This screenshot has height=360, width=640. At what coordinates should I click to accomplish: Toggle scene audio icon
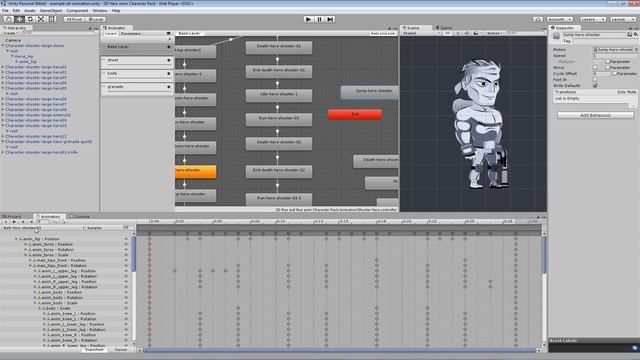(x=467, y=33)
